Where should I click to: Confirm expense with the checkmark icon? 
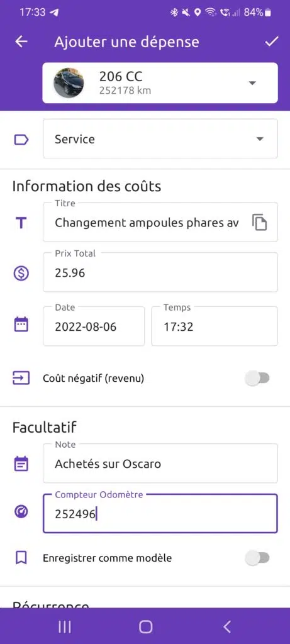pyautogui.click(x=272, y=42)
